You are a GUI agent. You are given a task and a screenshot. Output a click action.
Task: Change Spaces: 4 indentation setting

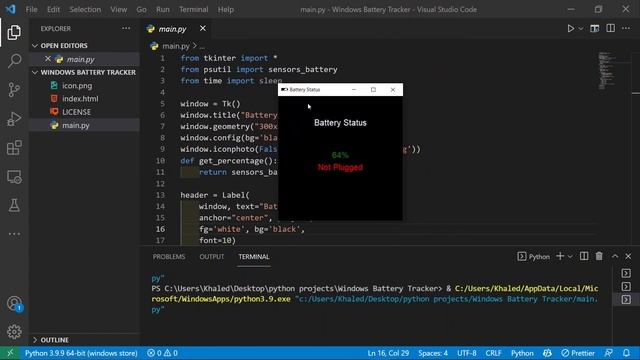(x=433, y=353)
